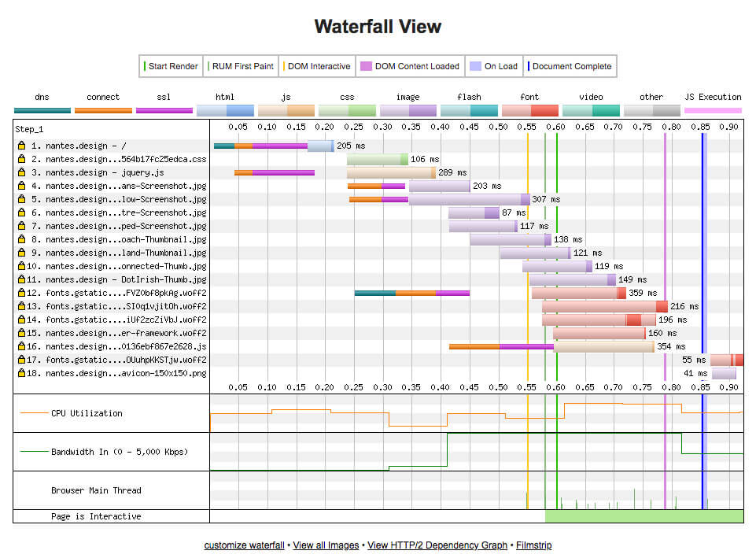Click the lock icon for request 5 low-Screenshot.jpg
The height and width of the screenshot is (558, 756).
point(21,198)
